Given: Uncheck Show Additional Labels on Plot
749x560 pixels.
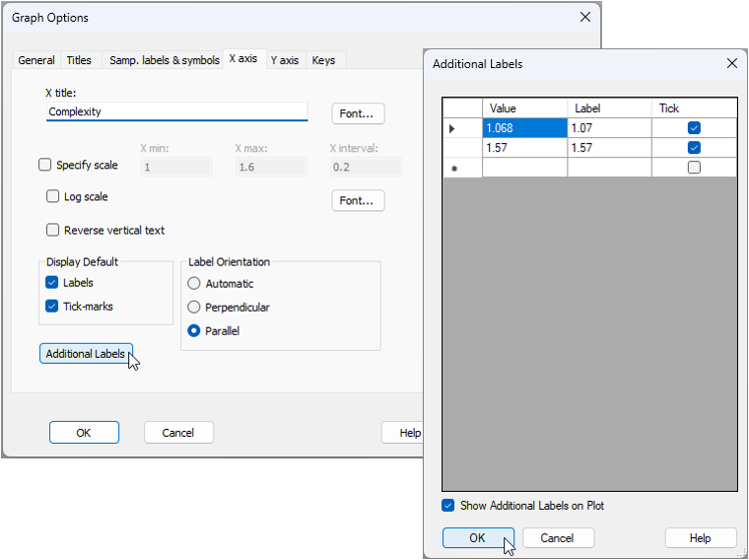Looking at the screenshot, I should pos(448,506).
